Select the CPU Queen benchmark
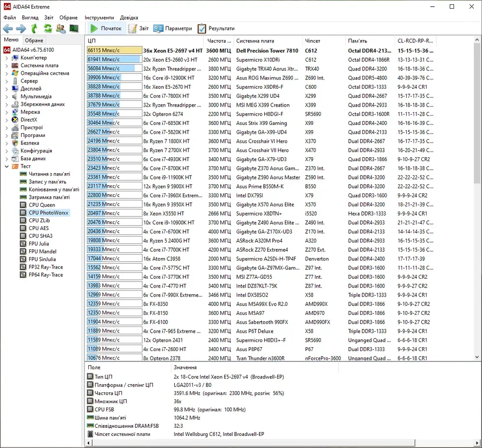 (42, 205)
